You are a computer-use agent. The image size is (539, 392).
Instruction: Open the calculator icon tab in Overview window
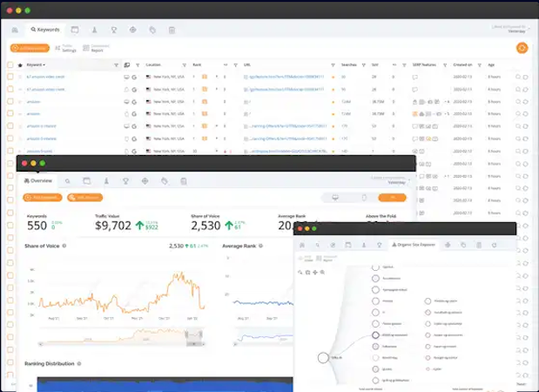(x=184, y=181)
